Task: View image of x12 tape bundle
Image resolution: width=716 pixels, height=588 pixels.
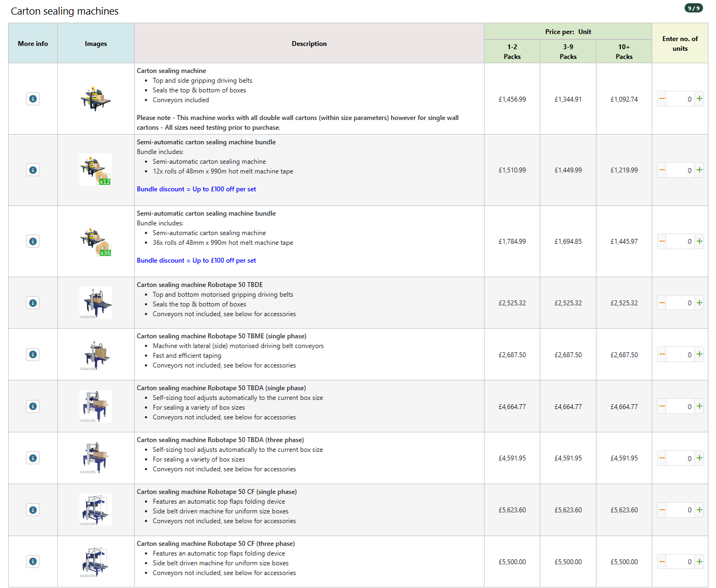Action: click(x=96, y=170)
